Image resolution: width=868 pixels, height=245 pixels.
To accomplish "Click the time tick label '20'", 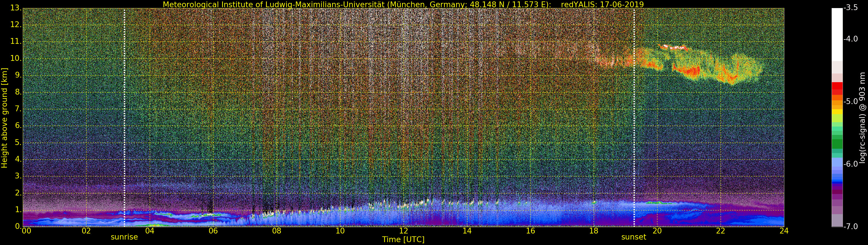I will (657, 231).
